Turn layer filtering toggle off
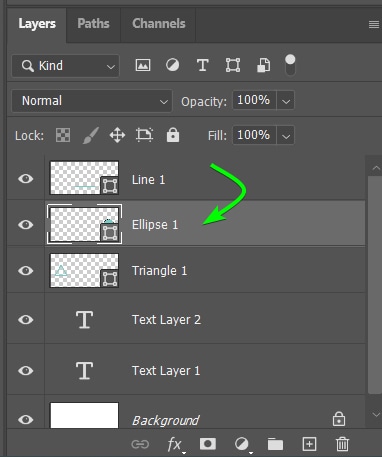382x457 pixels. [x=290, y=65]
